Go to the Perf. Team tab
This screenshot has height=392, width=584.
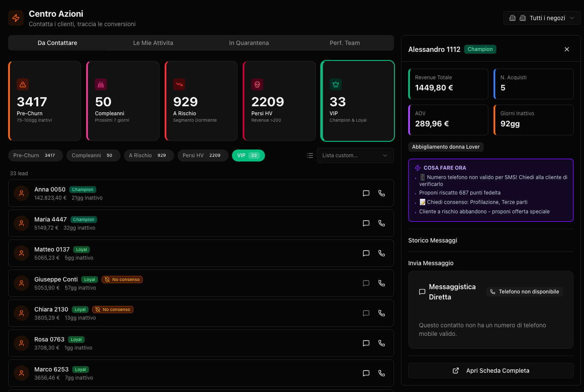(344, 43)
